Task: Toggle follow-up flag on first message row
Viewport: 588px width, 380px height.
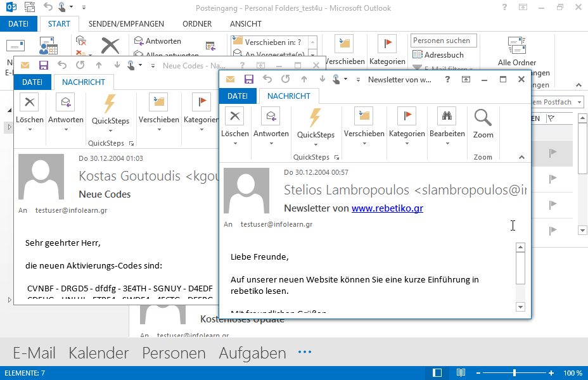Action: (553, 153)
